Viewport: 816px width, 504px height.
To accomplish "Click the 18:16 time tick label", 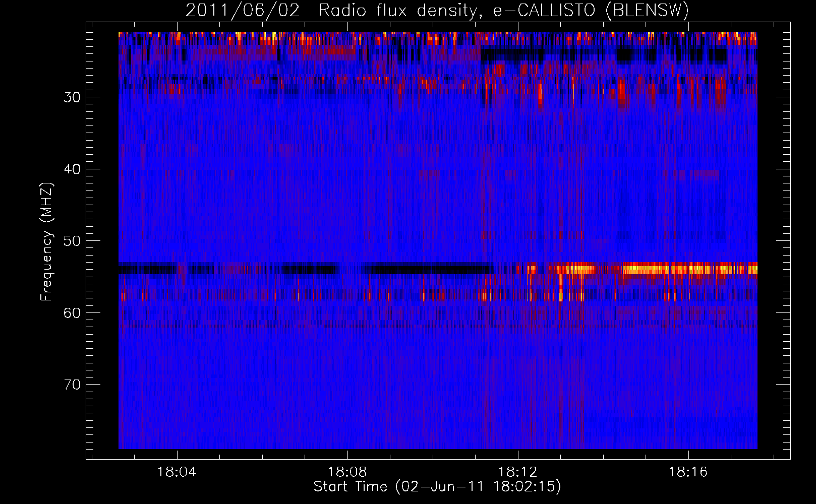I will [x=688, y=472].
